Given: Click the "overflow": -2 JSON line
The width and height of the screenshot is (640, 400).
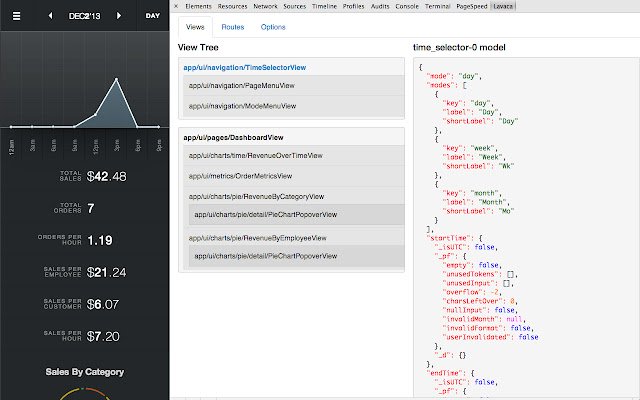Looking at the screenshot, I should click(472, 292).
